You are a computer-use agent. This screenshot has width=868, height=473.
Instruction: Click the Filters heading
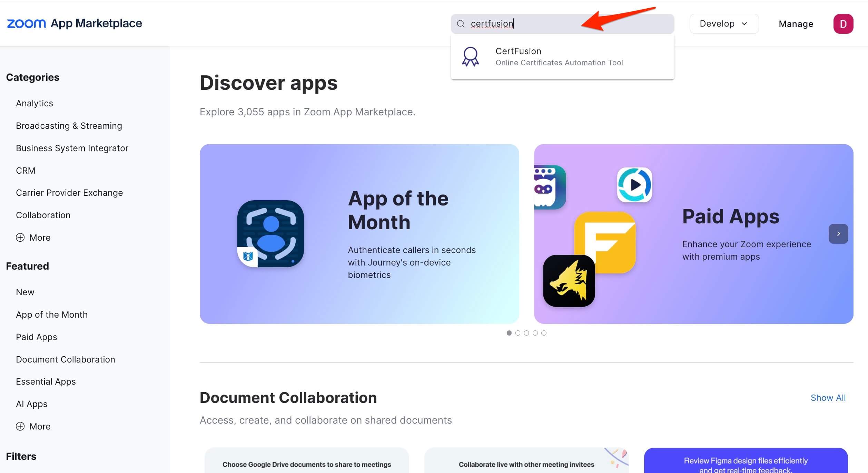(x=21, y=456)
